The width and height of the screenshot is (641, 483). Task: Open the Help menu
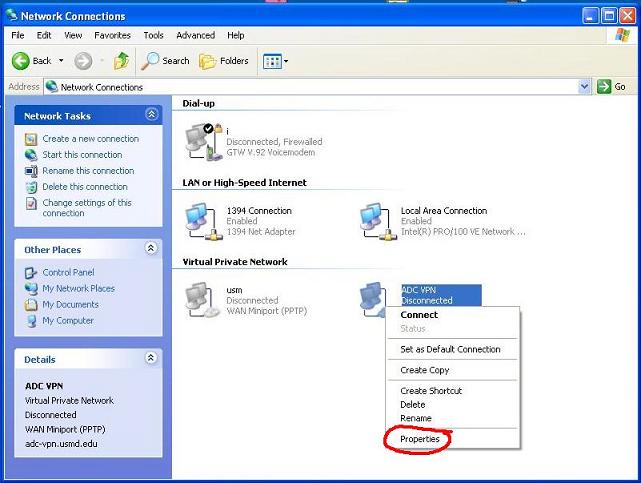pos(235,36)
